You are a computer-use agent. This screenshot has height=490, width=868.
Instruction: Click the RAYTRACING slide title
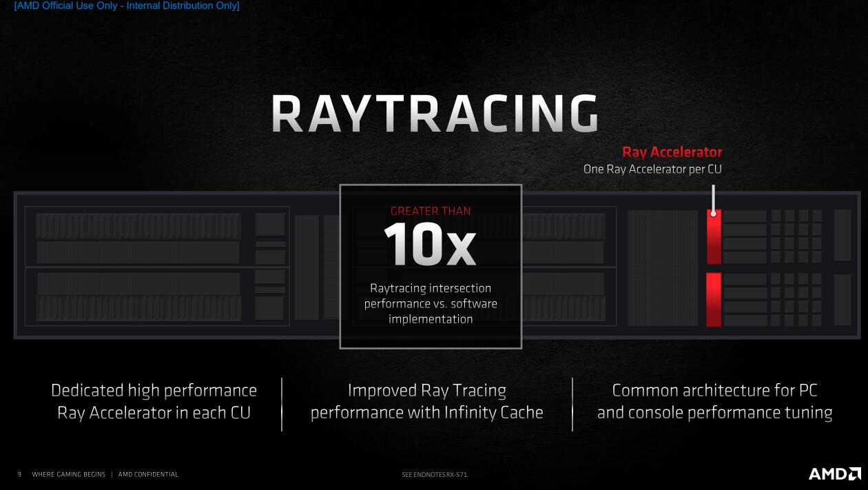point(435,114)
